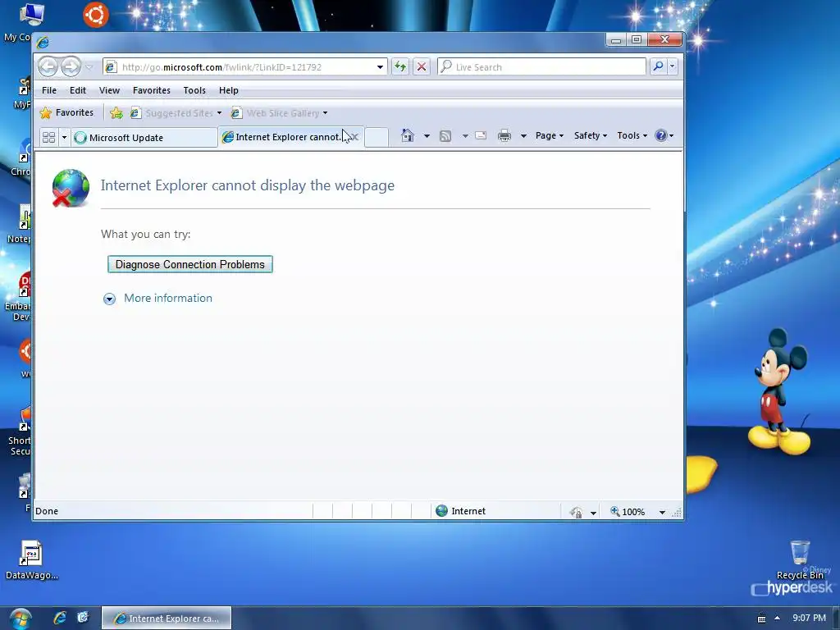Switch to the Microsoft Update tab
Viewport: 840px width, 630px height.
(x=144, y=138)
